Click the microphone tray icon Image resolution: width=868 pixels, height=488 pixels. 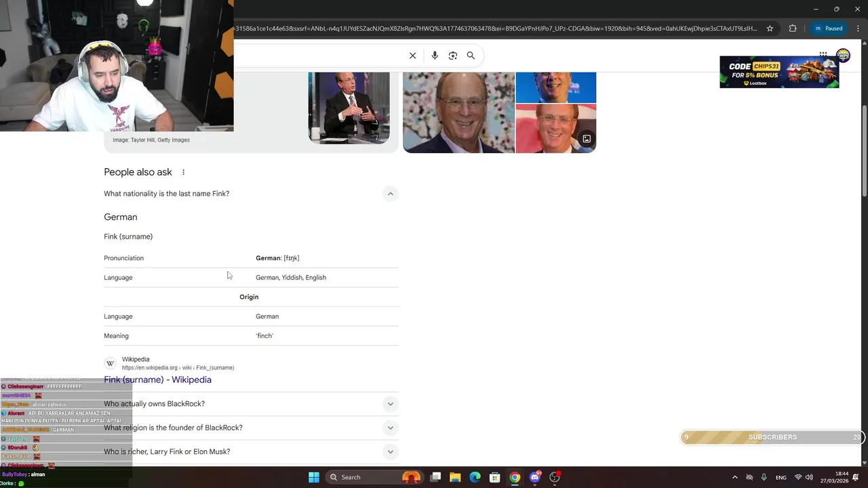764,477
